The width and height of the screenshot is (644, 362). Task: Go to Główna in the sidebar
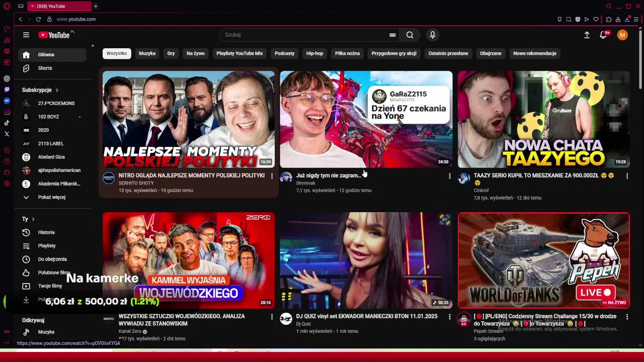[x=52, y=55]
